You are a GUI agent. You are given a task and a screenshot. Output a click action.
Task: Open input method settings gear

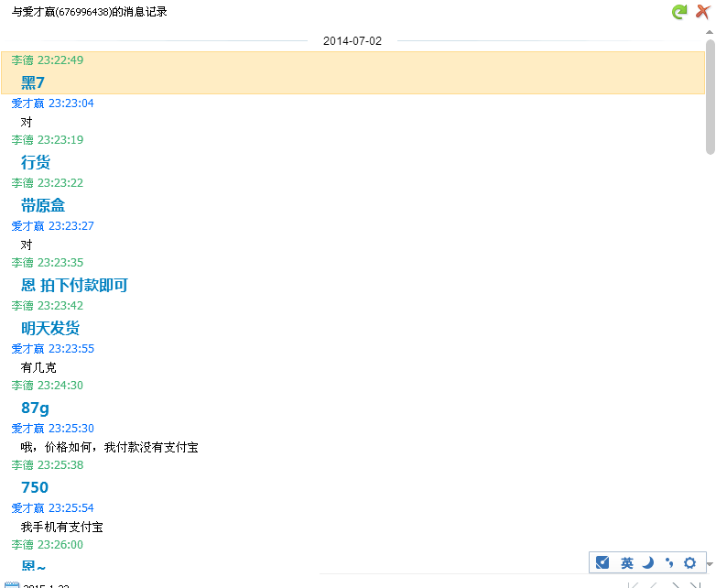(689, 562)
